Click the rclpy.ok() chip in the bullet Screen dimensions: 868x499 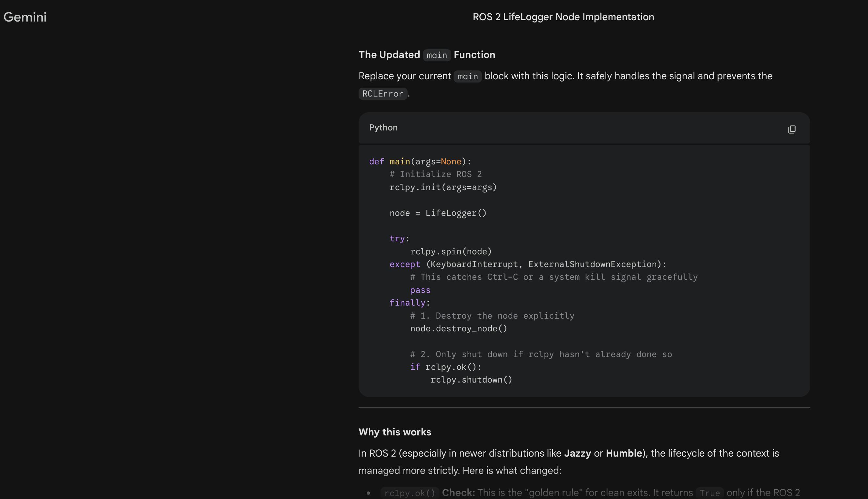coord(409,493)
